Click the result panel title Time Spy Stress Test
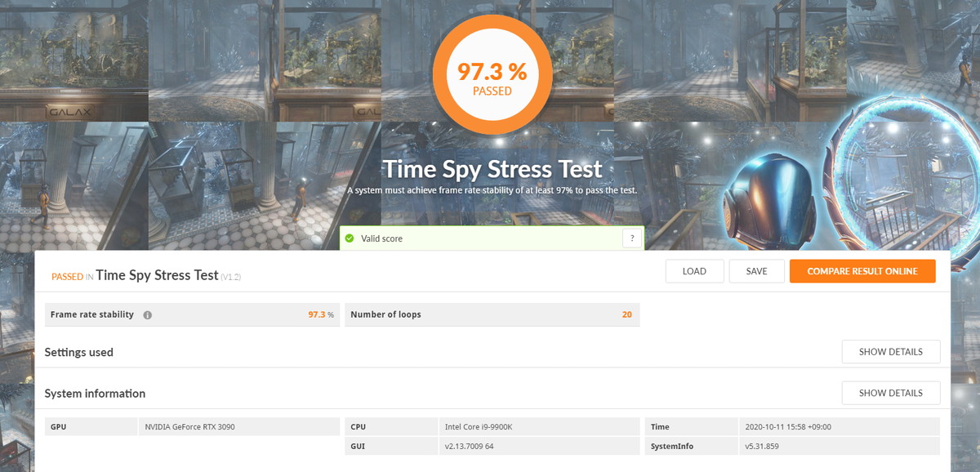 click(157, 275)
